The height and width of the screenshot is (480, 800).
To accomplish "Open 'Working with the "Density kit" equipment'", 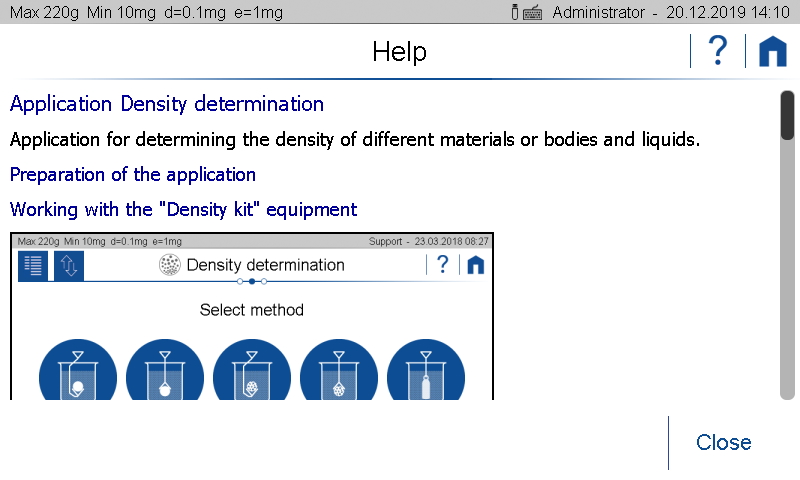I will tap(183, 210).
